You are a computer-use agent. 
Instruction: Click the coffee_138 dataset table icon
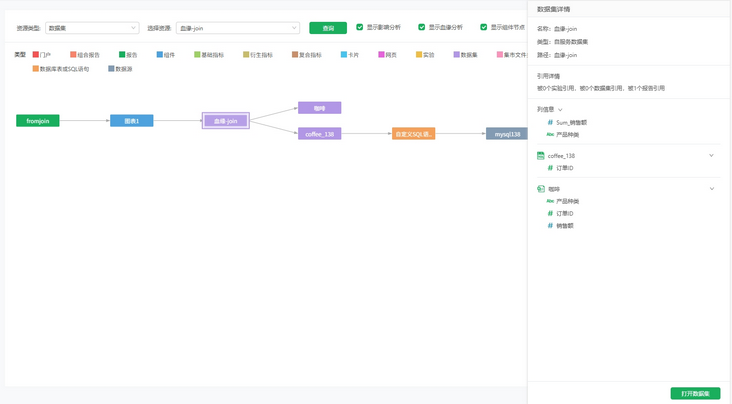pos(541,156)
